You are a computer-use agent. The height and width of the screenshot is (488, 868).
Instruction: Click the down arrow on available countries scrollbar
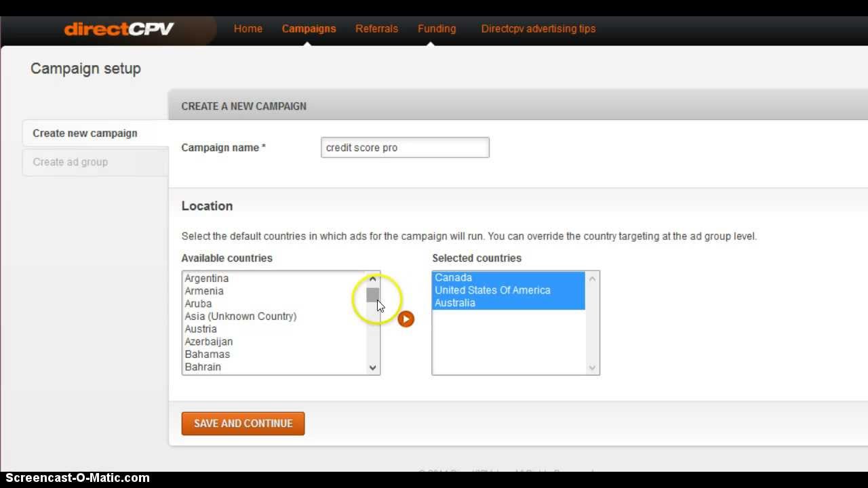tap(372, 367)
